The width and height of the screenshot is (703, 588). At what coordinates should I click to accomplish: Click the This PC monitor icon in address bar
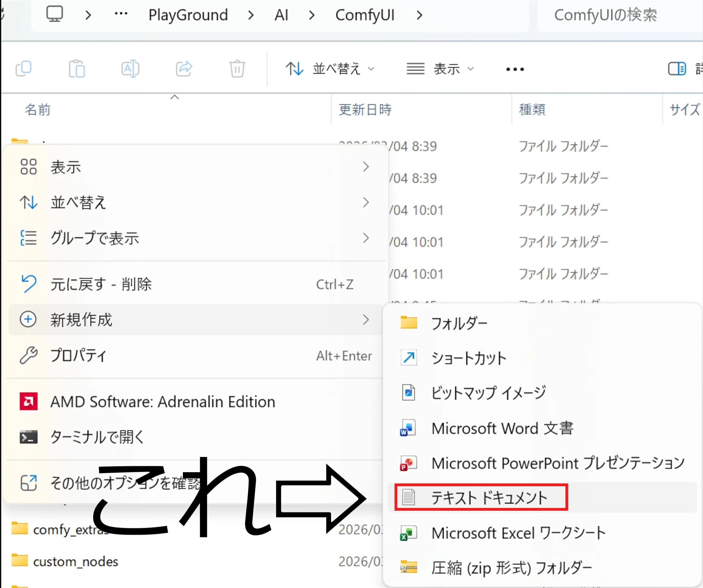54,14
